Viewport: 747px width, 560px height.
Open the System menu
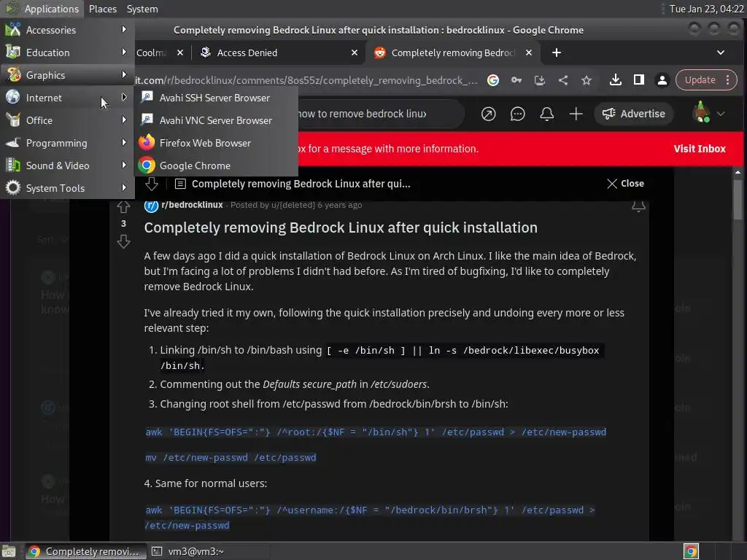[142, 9]
